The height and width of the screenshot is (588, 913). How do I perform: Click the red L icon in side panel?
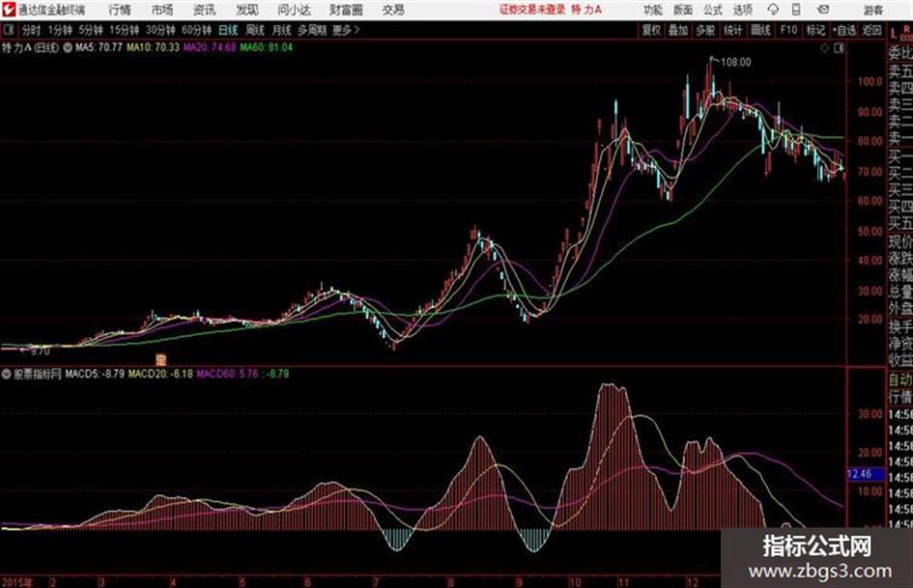pyautogui.click(x=894, y=35)
